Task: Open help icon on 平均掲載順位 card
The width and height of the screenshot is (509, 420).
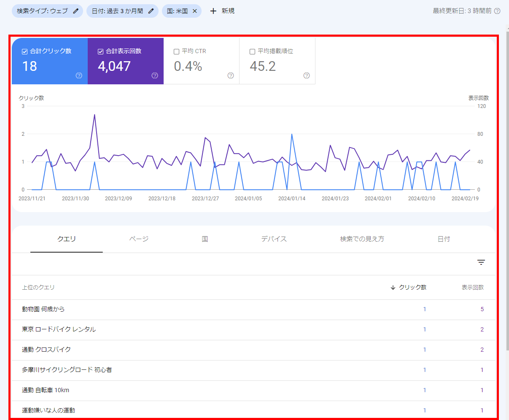Action: tap(307, 75)
